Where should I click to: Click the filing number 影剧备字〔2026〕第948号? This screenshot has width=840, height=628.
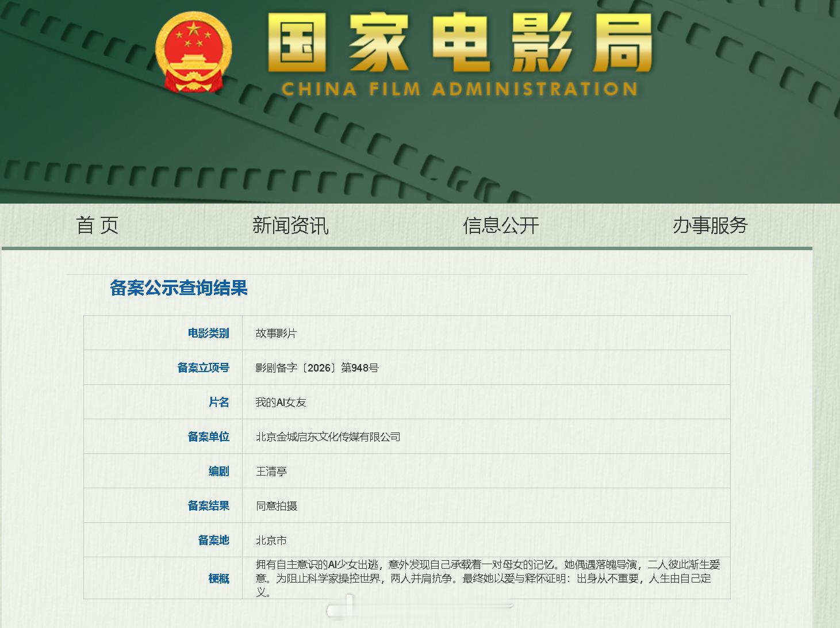(317, 367)
